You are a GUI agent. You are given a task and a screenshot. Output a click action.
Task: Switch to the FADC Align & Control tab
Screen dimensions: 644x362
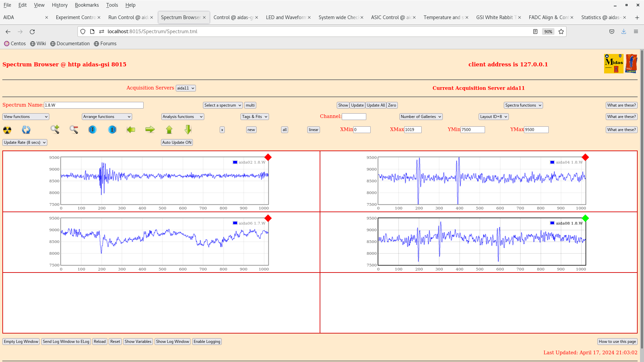tap(549, 17)
